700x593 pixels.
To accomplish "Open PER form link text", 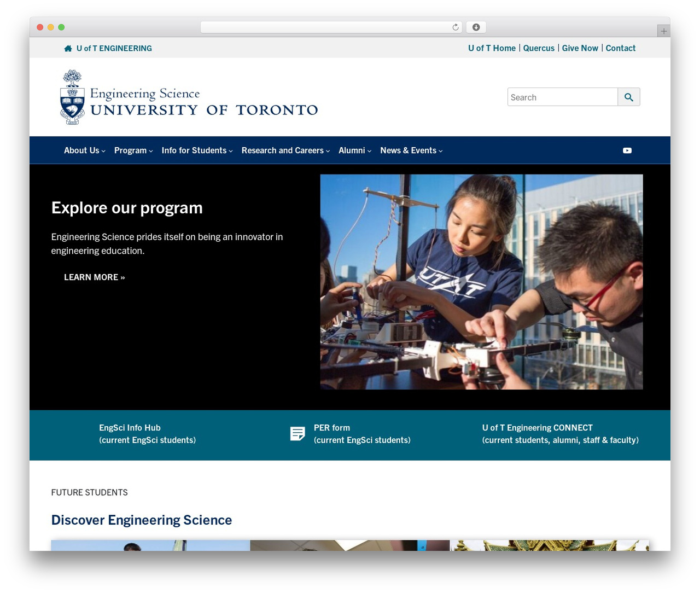I will (x=362, y=434).
